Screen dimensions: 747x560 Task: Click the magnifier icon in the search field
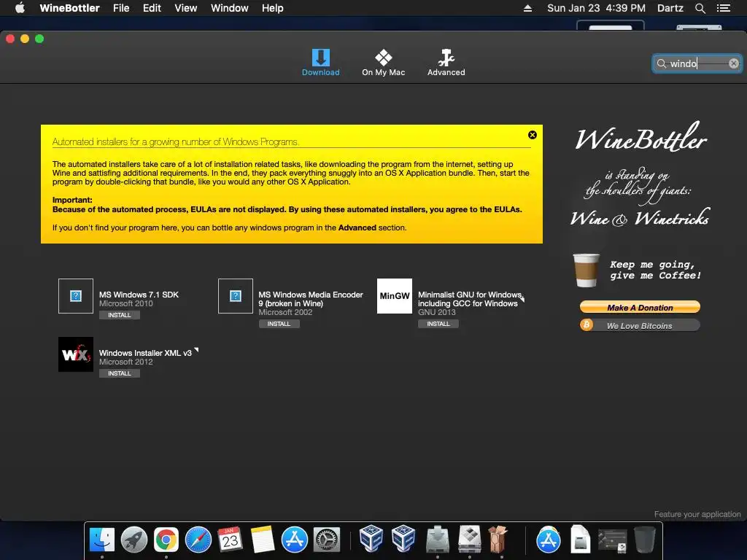[x=661, y=63]
